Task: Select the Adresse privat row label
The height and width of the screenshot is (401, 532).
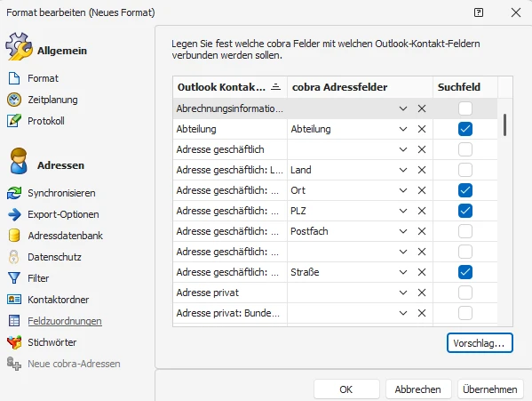Action: 207,293
